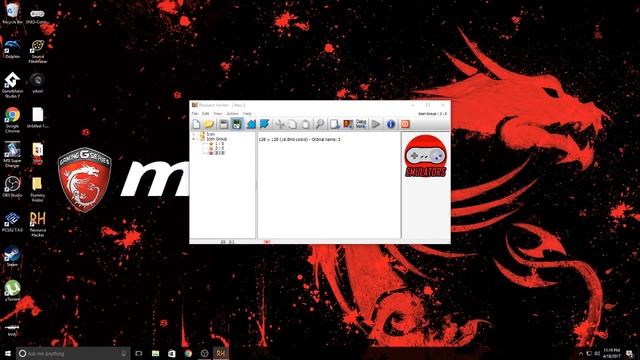Click the Task View taskbar button

[x=139, y=353]
